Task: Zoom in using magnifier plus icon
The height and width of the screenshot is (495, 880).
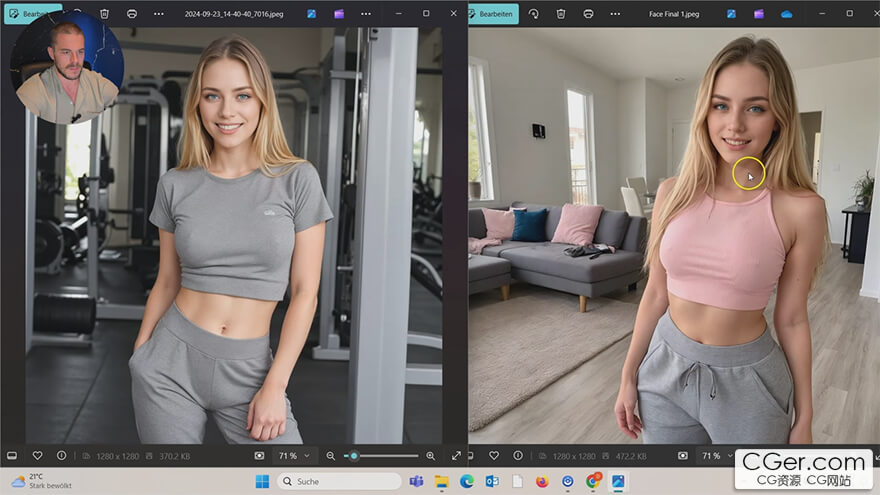Action: [431, 456]
